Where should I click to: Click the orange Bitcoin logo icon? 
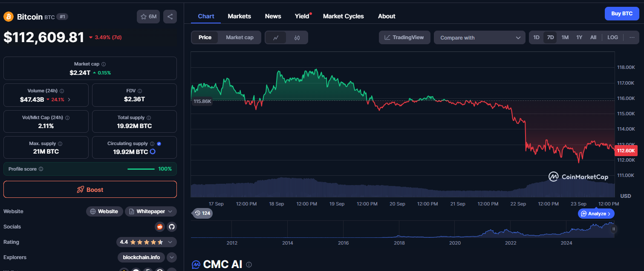point(9,17)
